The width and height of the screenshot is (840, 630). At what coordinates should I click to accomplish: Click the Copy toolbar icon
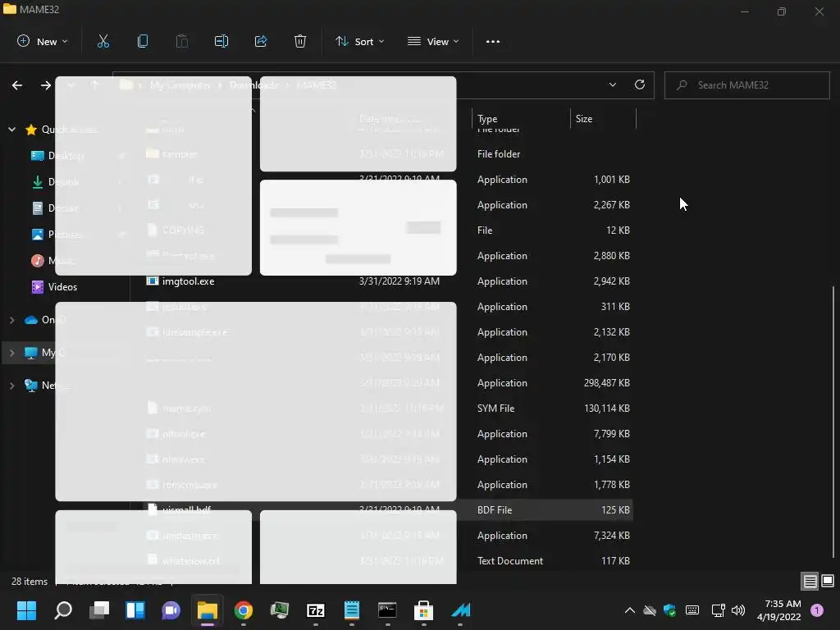point(143,41)
